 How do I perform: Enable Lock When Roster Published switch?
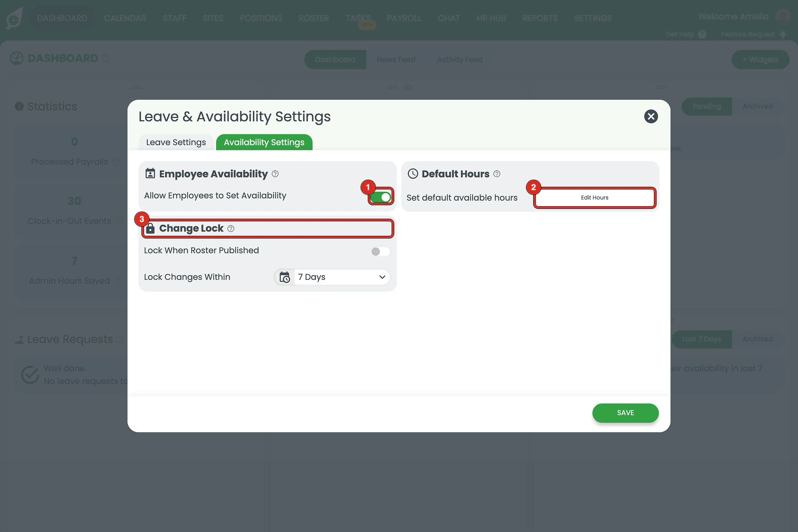click(x=380, y=251)
